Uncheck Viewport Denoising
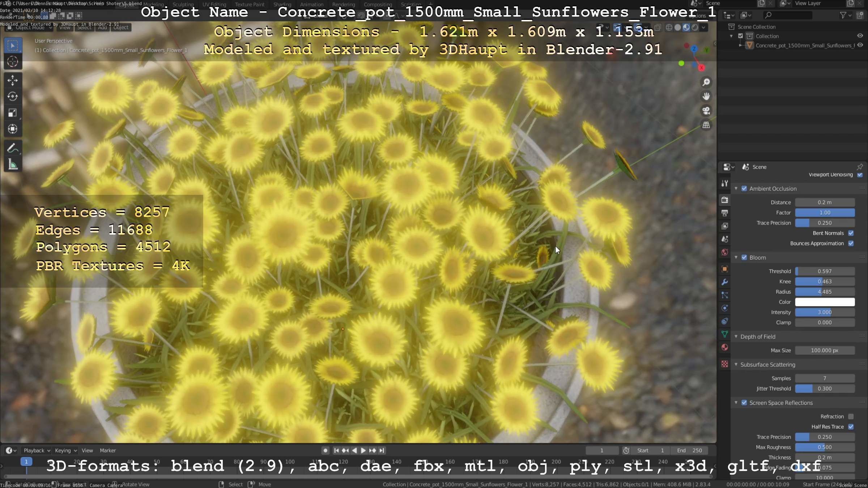 (860, 175)
